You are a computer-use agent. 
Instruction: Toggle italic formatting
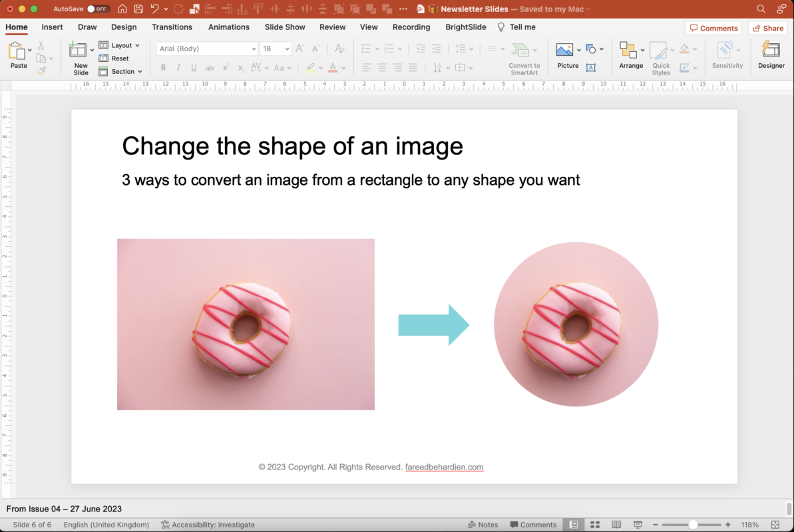tap(178, 67)
